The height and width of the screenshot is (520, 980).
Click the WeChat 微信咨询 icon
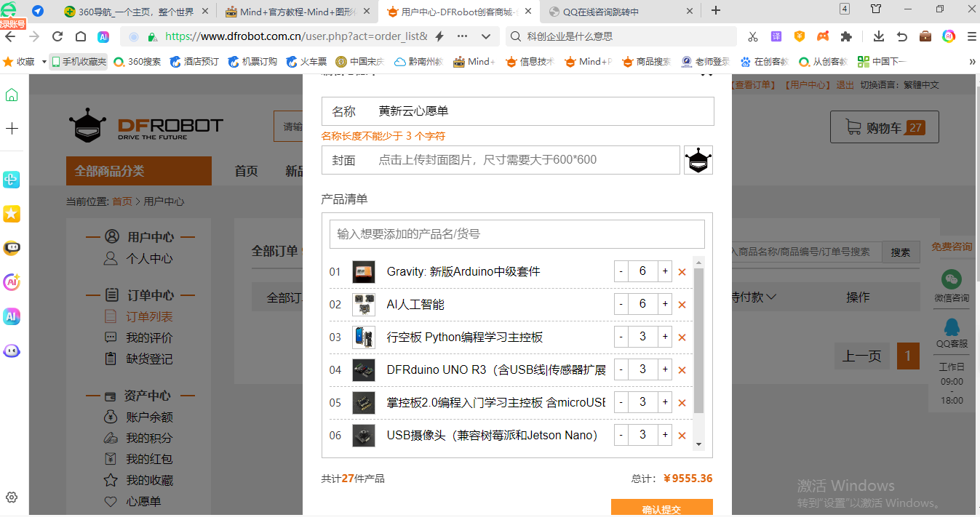(952, 279)
